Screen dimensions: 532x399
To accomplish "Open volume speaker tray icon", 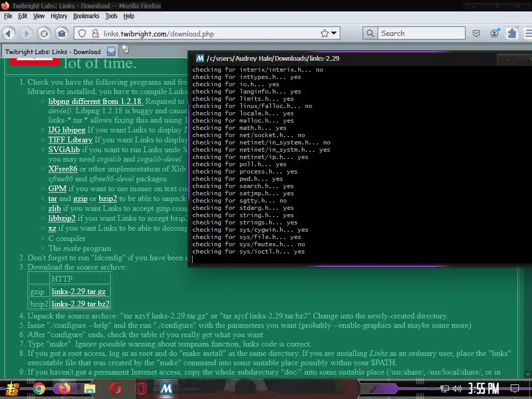I will (457, 389).
